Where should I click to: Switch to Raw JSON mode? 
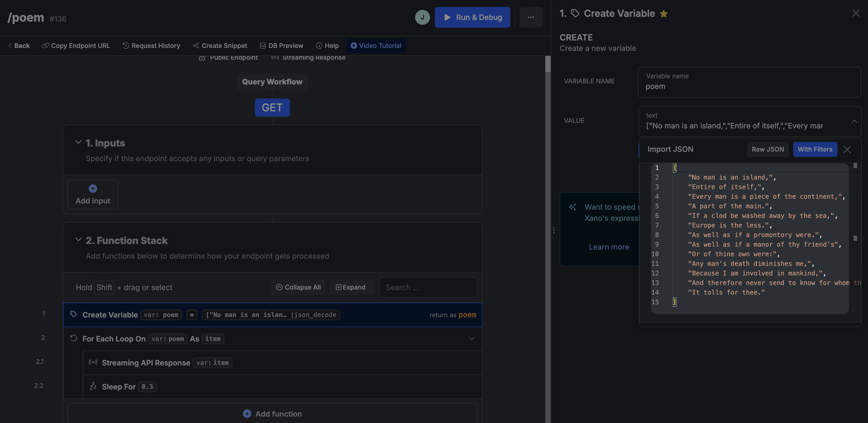click(768, 149)
